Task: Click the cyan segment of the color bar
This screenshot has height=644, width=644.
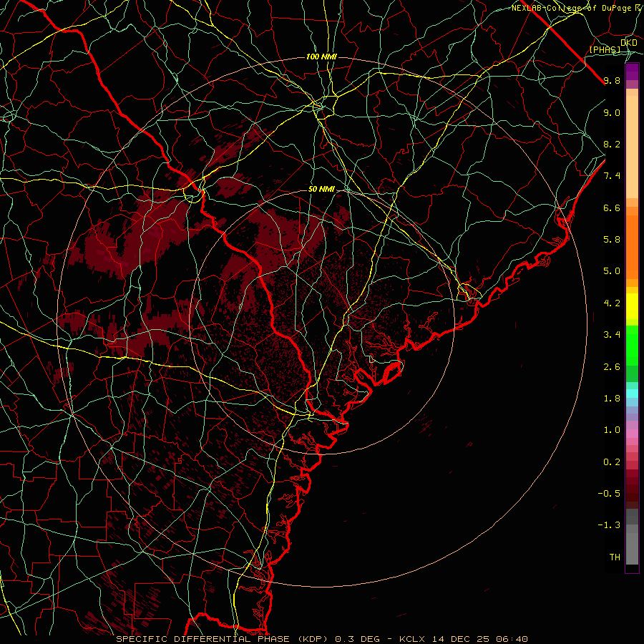Action: point(632,394)
